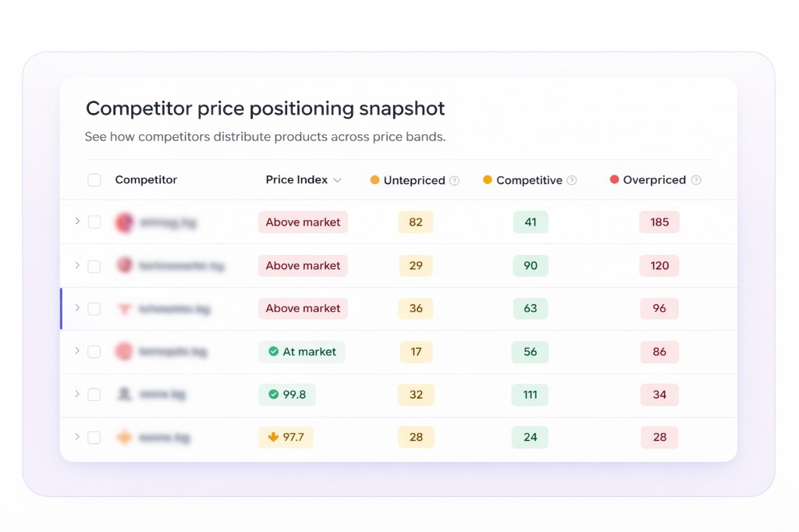Click the green check icon on At market
The height and width of the screenshot is (532, 799).
point(273,352)
